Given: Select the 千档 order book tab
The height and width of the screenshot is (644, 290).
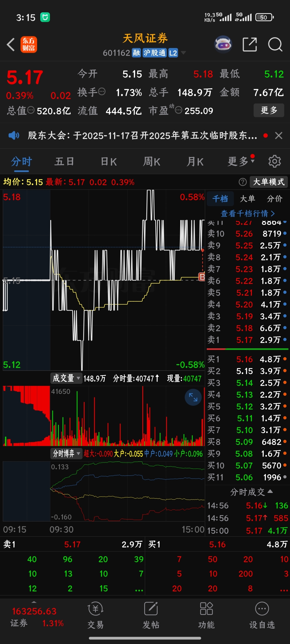Looking at the screenshot, I should click(220, 199).
